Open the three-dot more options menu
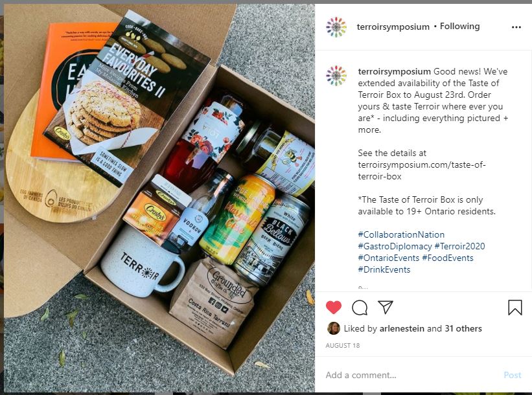532x395 pixels. coord(516,27)
